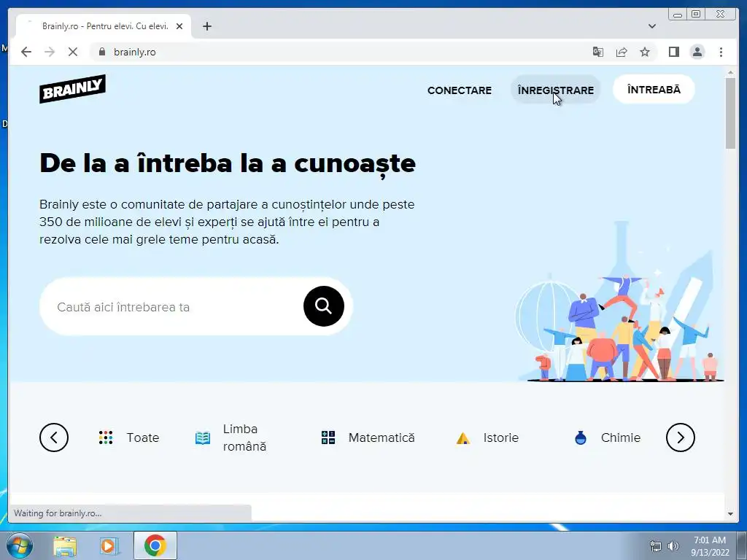Select the Chimie flask icon

(x=580, y=437)
